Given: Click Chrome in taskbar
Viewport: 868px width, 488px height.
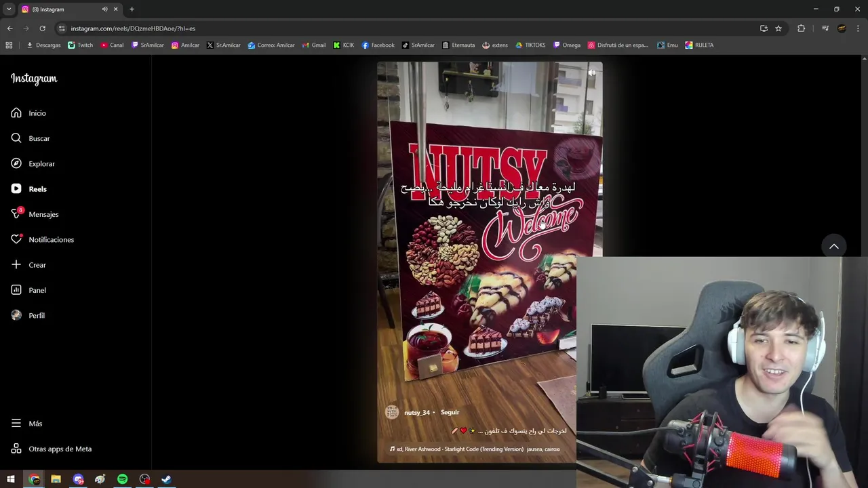Looking at the screenshot, I should pyautogui.click(x=34, y=479).
